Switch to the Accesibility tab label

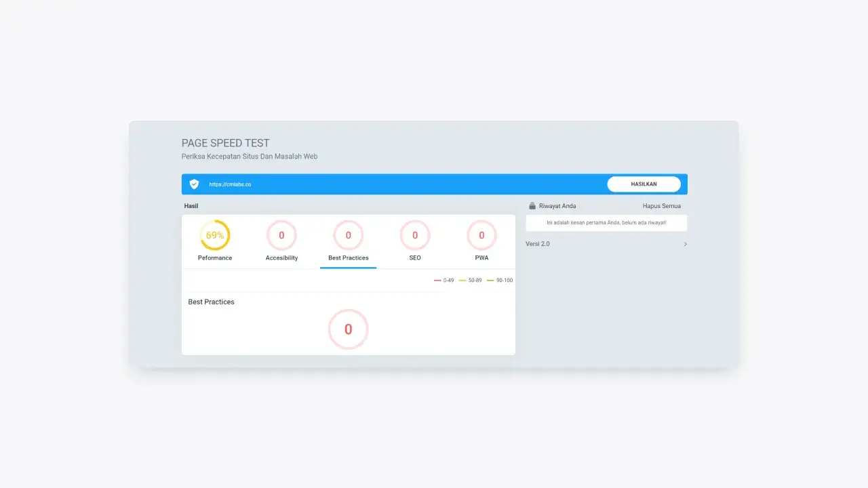[x=281, y=258]
